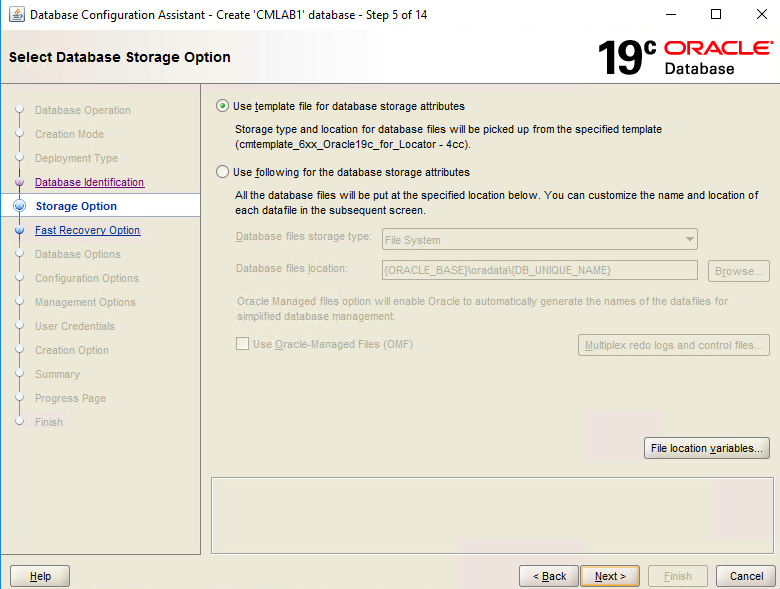Click Database Options step in sidebar
Viewport: 780px width, 589px height.
pyautogui.click(x=78, y=254)
